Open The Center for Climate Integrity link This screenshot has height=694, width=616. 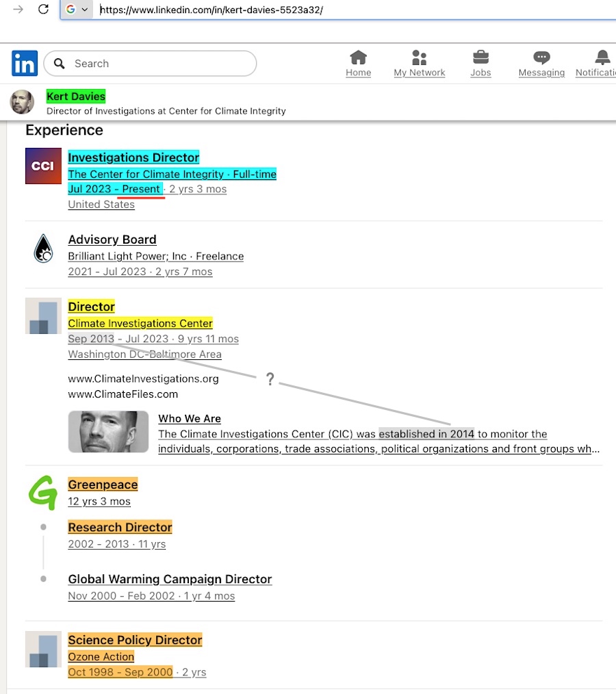(172, 174)
